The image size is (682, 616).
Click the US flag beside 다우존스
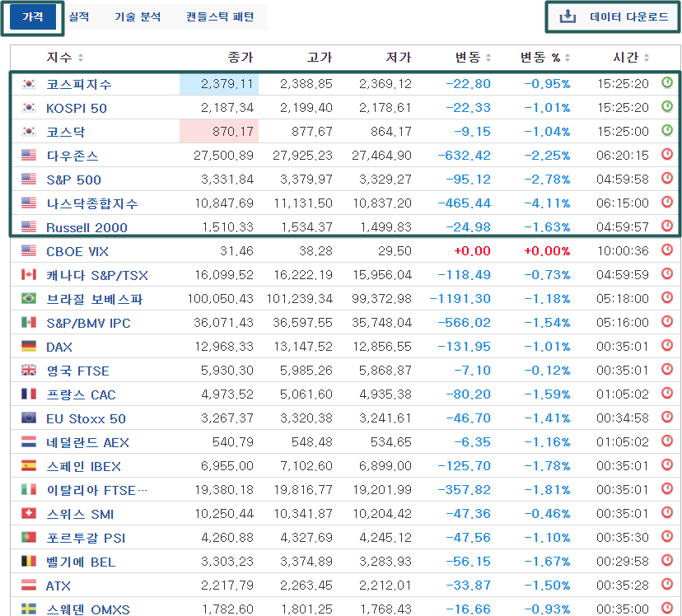click(29, 155)
